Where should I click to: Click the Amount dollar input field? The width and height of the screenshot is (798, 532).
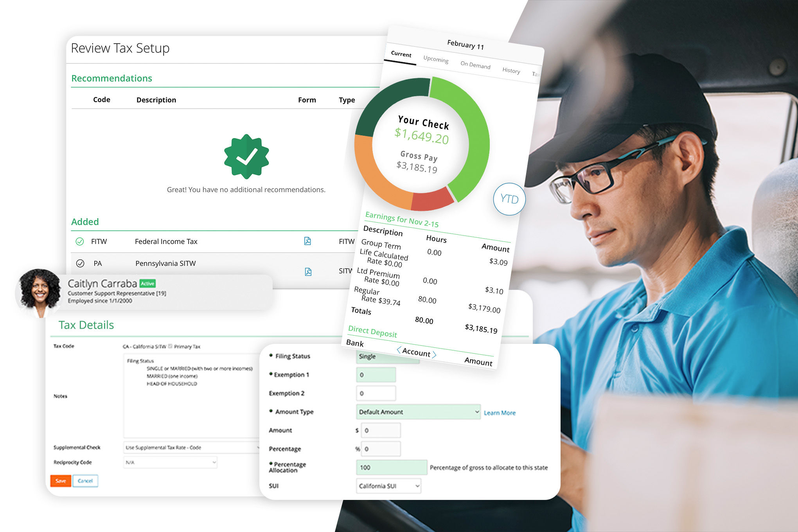point(381,430)
